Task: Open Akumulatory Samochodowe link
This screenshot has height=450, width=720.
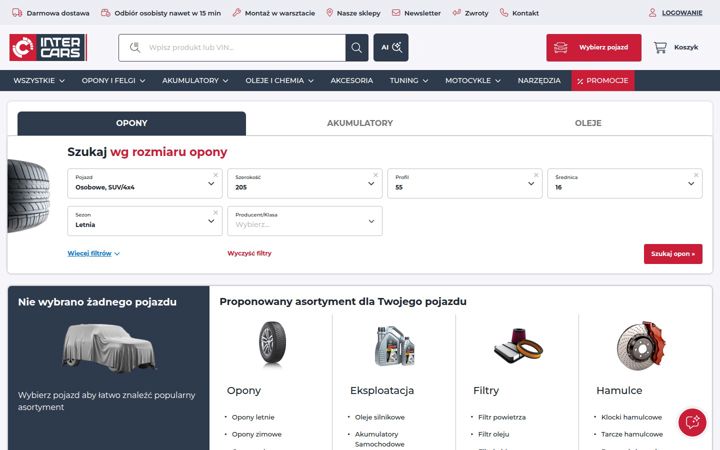Action: point(380,439)
